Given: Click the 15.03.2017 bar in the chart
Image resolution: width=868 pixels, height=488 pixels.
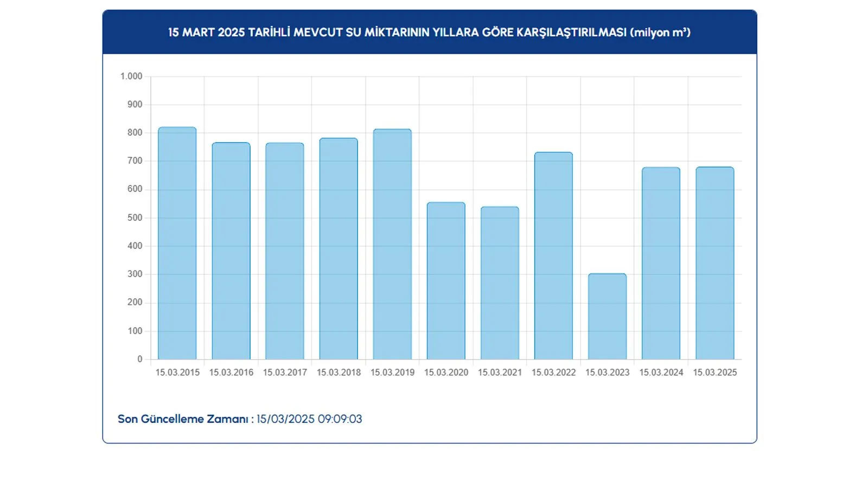Looking at the screenshot, I should click(x=285, y=251).
